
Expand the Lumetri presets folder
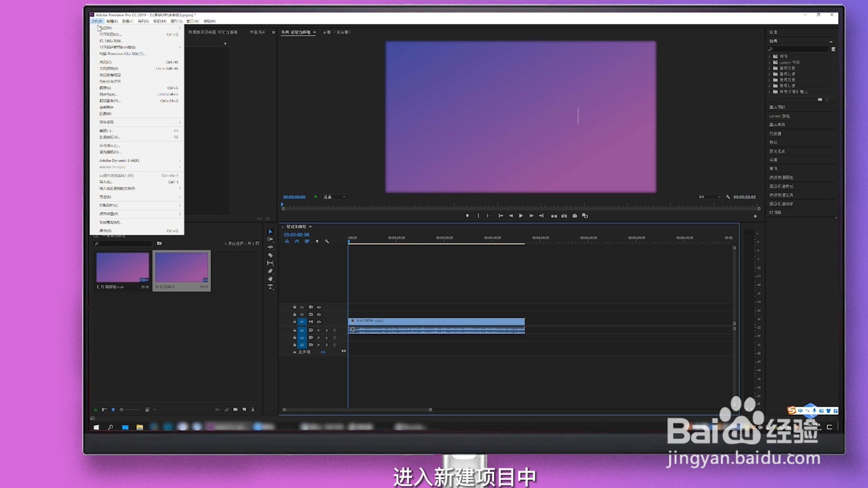tap(769, 62)
